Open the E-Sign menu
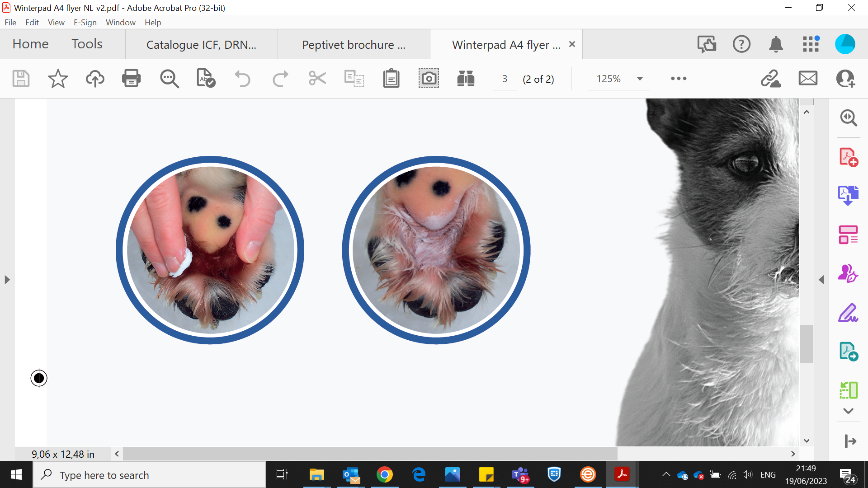The width and height of the screenshot is (868, 488). point(85,22)
